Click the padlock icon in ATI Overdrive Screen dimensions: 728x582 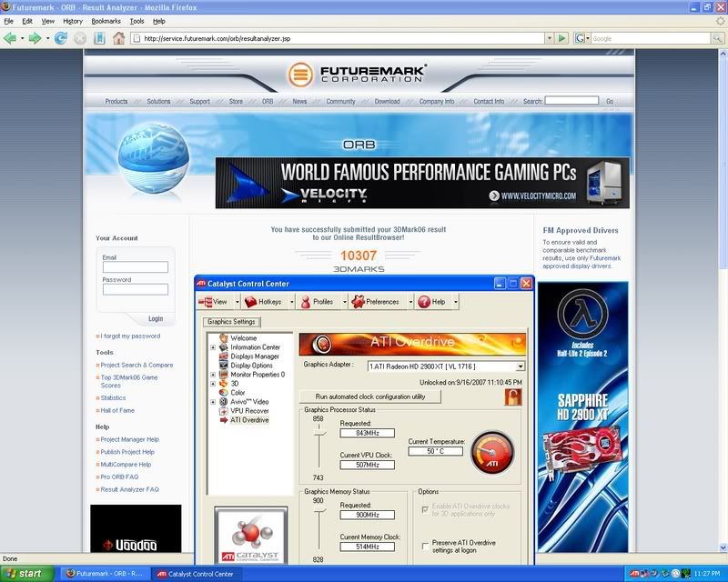pos(513,397)
